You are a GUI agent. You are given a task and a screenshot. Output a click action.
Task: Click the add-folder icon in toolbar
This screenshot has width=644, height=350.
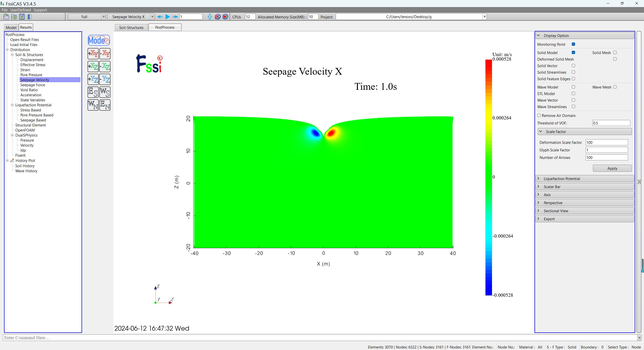pos(14,17)
